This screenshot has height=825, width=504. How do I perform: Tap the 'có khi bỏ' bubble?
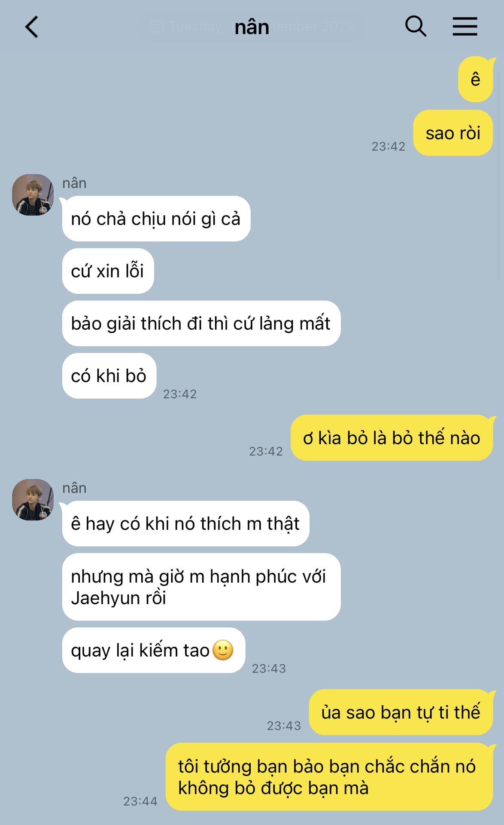click(109, 376)
